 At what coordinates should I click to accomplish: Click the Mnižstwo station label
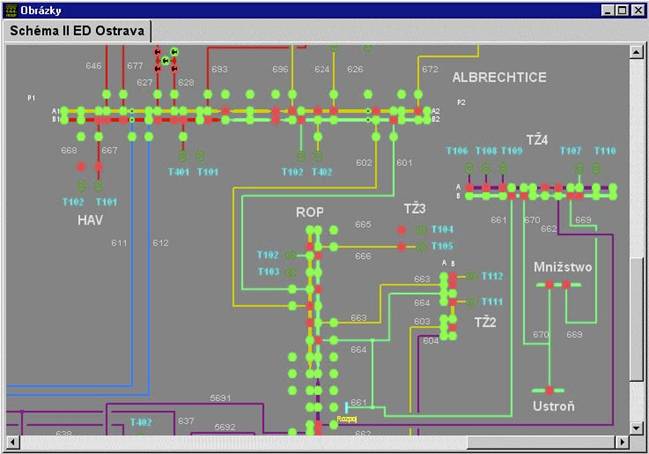[563, 267]
